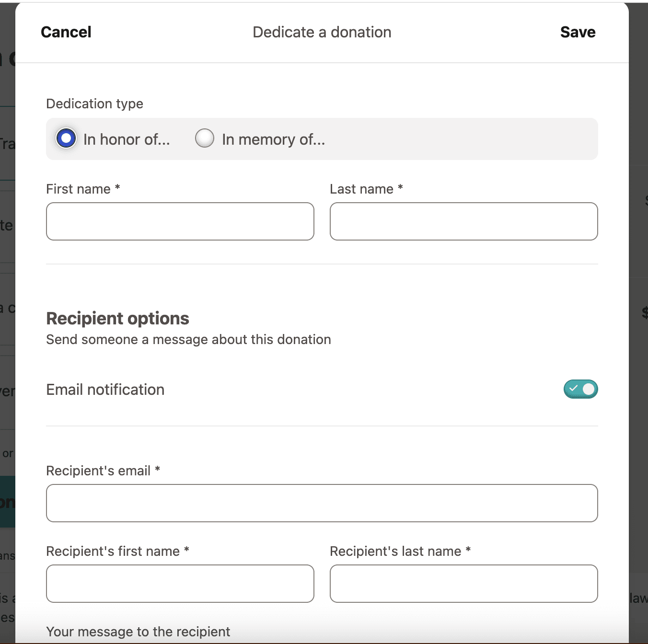Click the "Dedicate a donation" dialog title
Viewport: 648px width, 644px height.
[322, 32]
